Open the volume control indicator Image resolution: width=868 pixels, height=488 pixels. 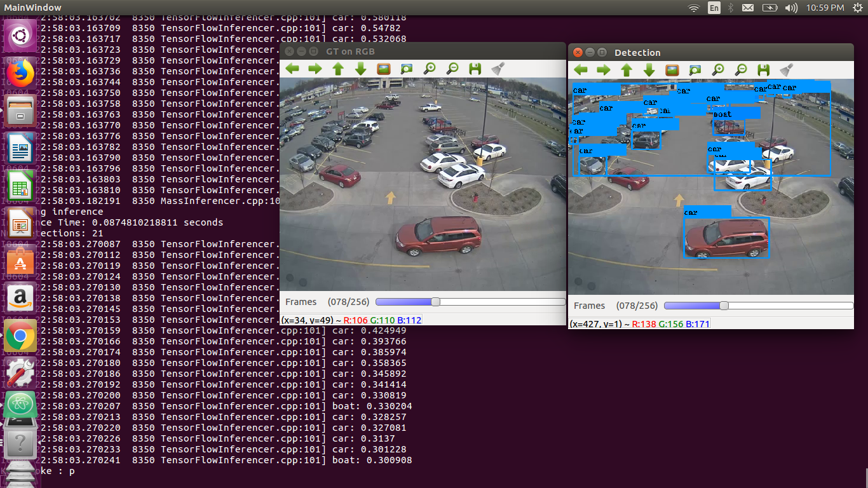(x=790, y=8)
